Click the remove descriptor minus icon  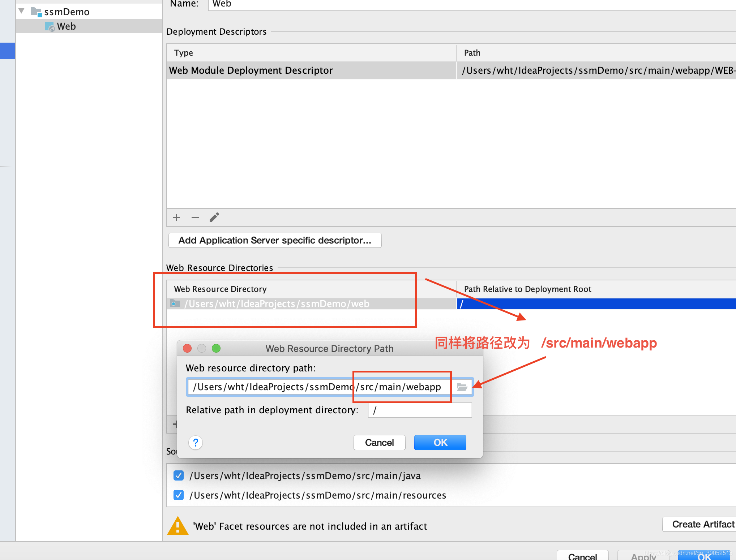click(195, 217)
